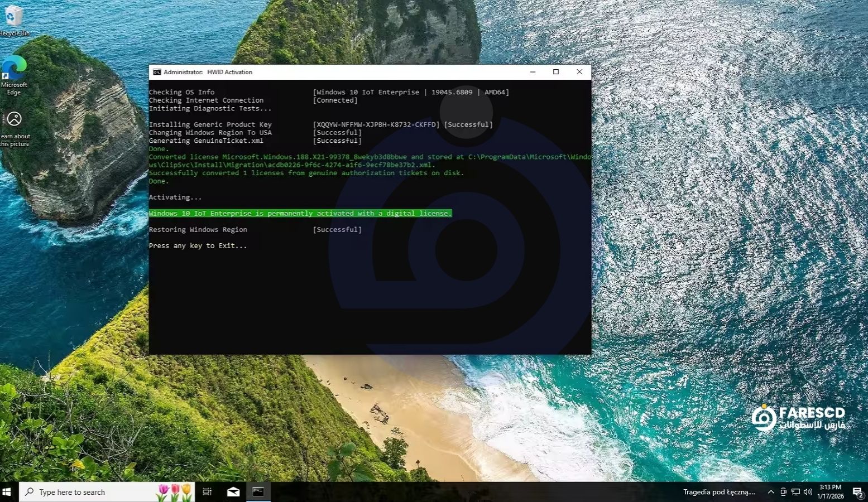Expand the hidden system tray icons
This screenshot has height=502, width=868.
click(771, 492)
